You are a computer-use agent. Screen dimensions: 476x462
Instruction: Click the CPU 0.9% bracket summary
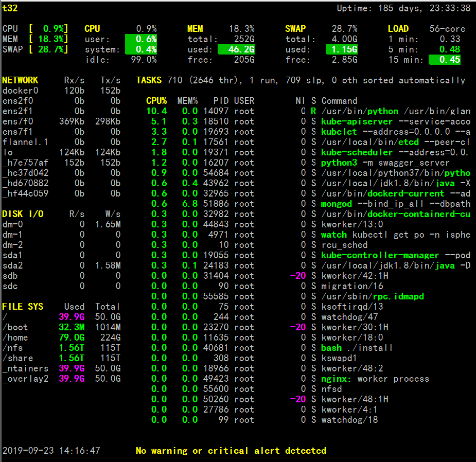[x=35, y=29]
